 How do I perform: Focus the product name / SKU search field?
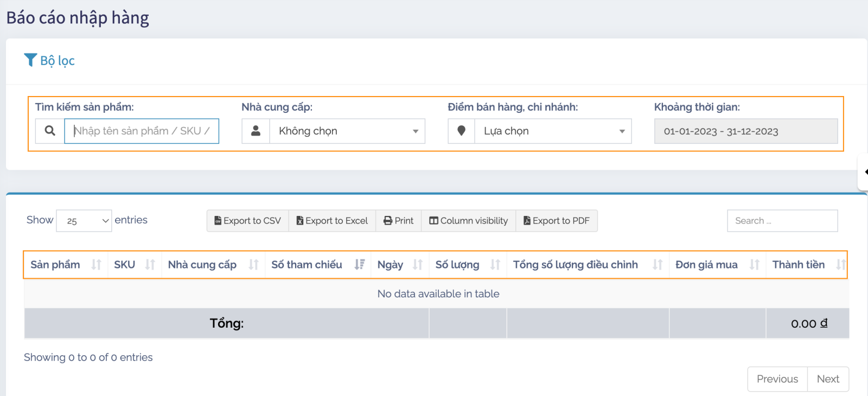(142, 131)
